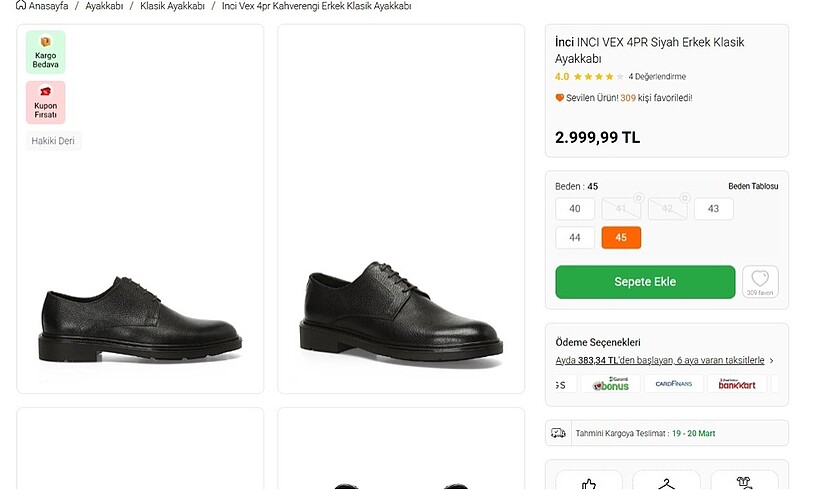The width and height of the screenshot is (817, 490).
Task: Select shoe size 40
Action: click(x=575, y=209)
